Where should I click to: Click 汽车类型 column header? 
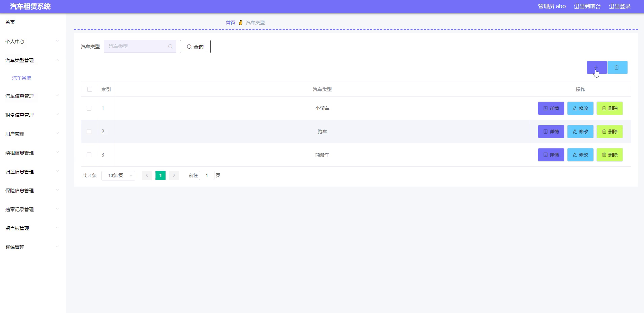(322, 89)
